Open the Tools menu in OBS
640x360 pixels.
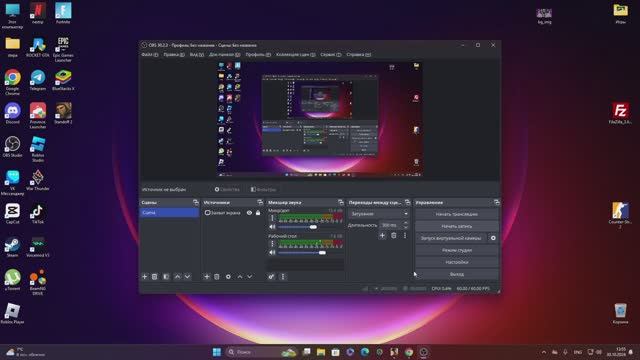click(x=331, y=55)
